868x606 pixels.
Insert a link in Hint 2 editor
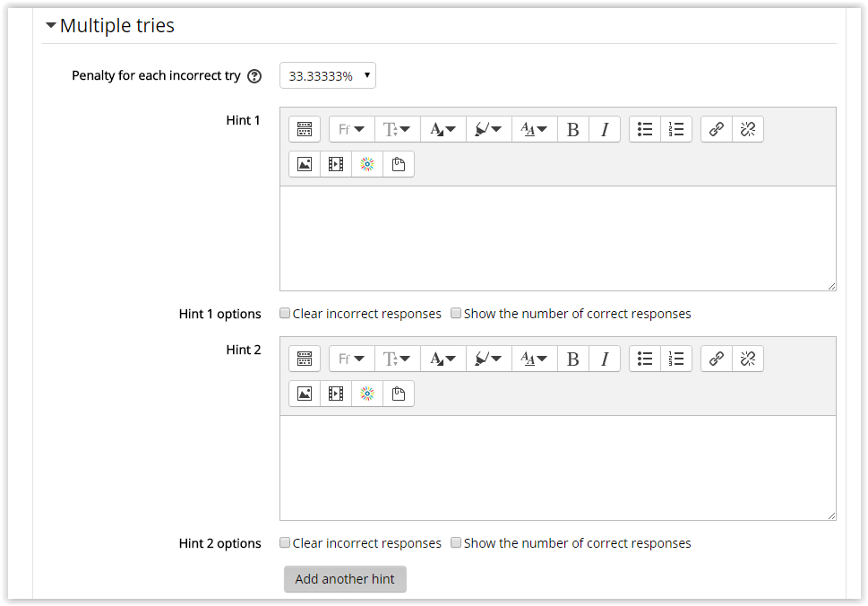tap(717, 359)
